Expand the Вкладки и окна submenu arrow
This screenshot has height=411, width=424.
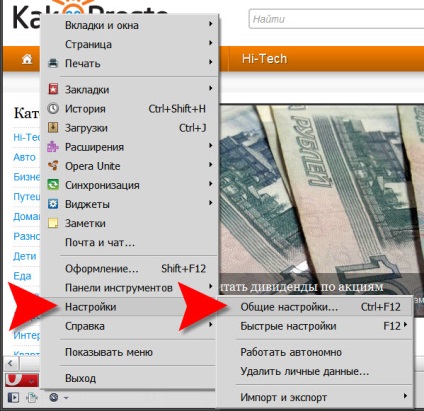(210, 24)
